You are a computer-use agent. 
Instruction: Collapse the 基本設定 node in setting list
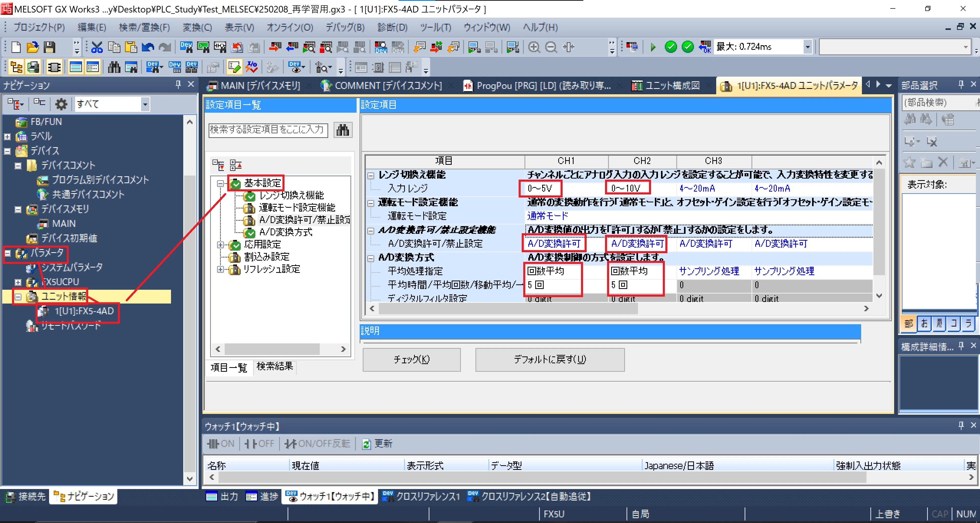click(220, 183)
